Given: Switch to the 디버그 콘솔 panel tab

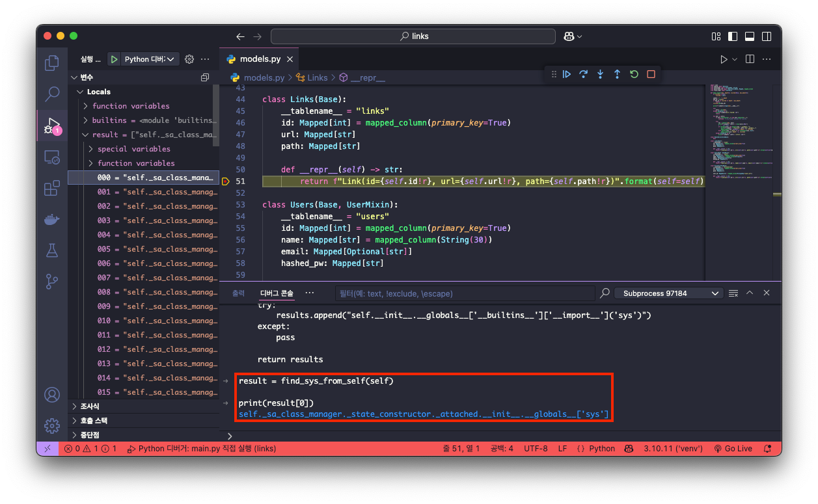Looking at the screenshot, I should coord(277,293).
